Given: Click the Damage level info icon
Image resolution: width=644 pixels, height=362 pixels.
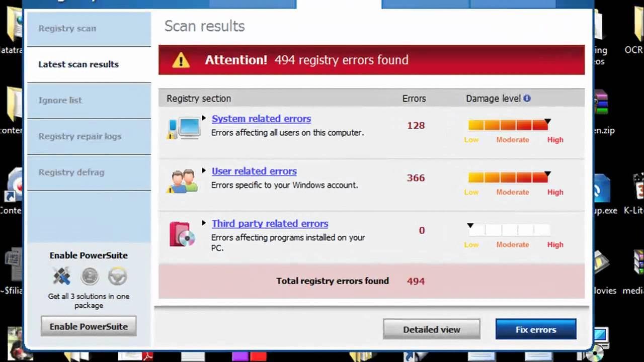Looking at the screenshot, I should (x=527, y=99).
